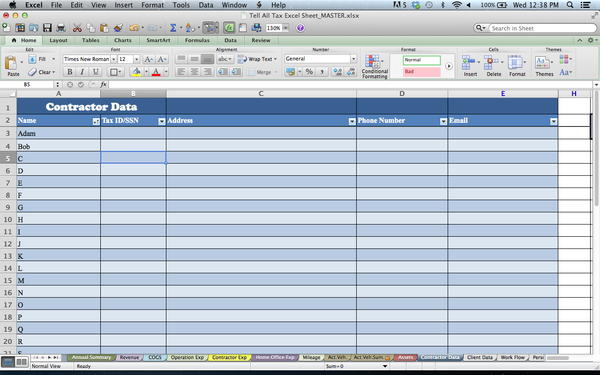The width and height of the screenshot is (600, 375).
Task: Click the Decrease Decimal icon
Action: click(x=351, y=72)
